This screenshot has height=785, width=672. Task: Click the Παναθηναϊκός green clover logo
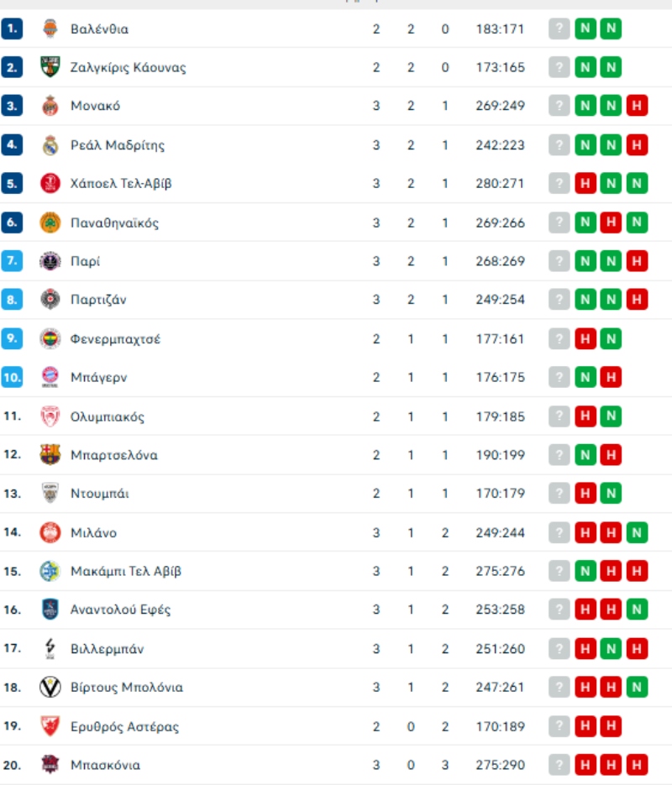[50, 222]
